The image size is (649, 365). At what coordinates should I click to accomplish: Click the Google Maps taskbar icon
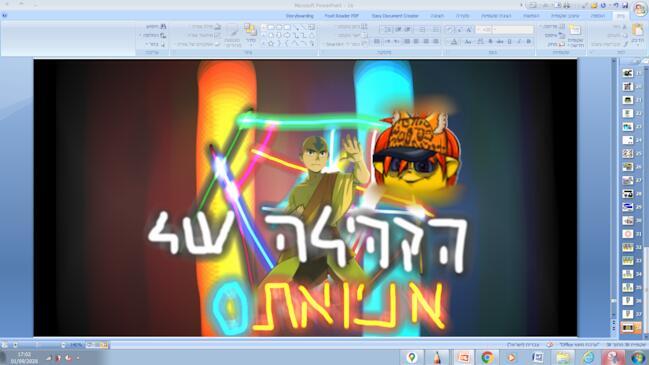411,357
